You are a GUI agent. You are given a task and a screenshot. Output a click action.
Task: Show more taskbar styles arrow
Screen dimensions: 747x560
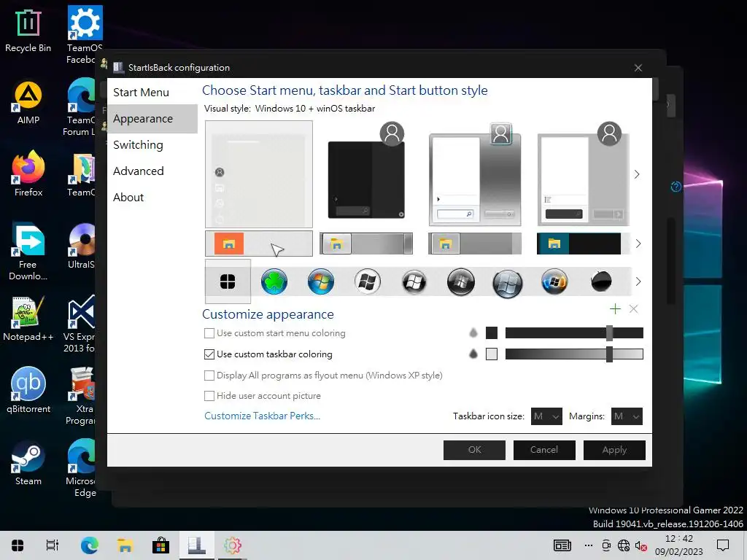point(638,244)
